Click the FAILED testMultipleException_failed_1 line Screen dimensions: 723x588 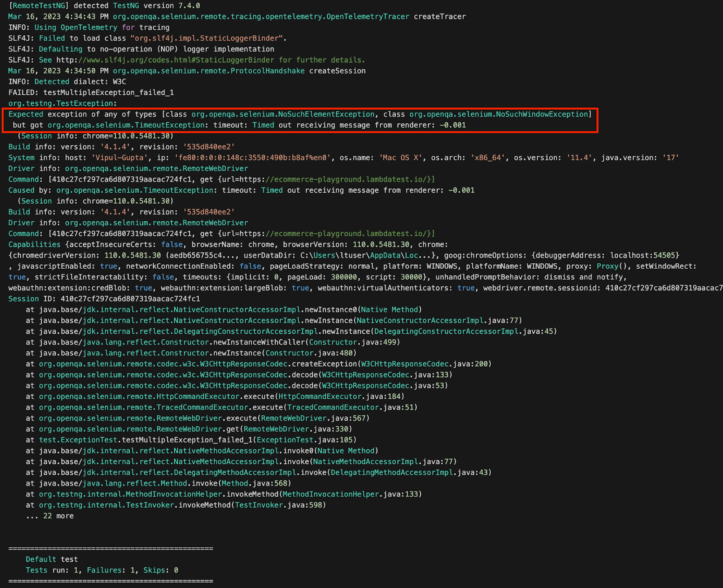tap(91, 93)
